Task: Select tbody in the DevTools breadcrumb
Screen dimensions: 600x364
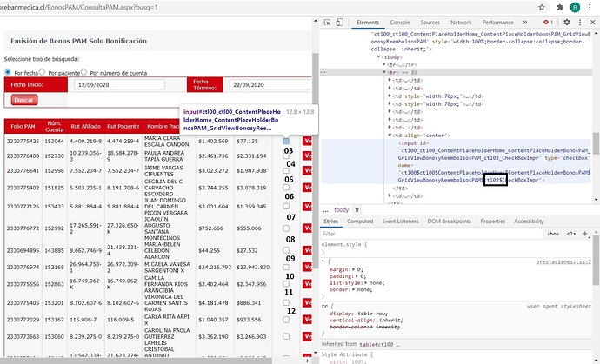Action: coord(342,210)
